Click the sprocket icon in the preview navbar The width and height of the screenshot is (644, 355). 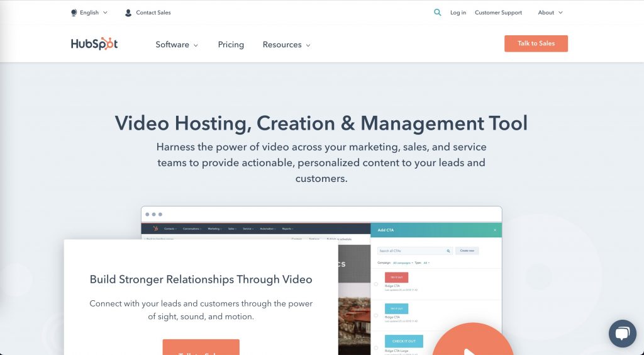point(155,228)
